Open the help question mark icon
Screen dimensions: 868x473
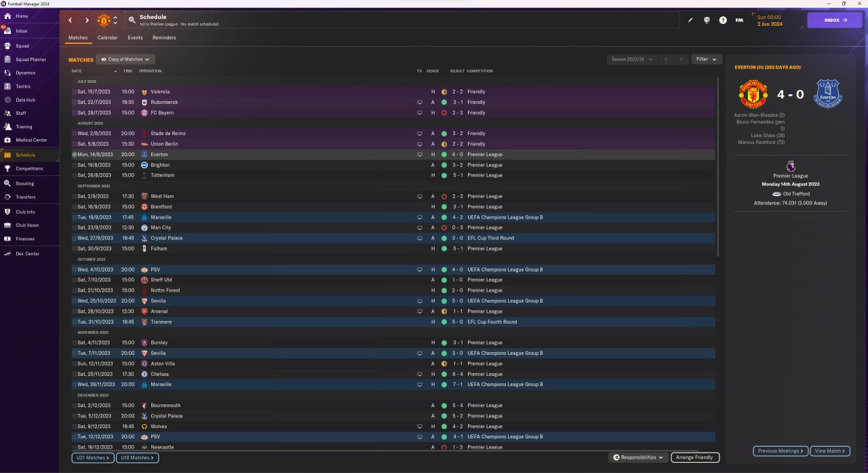point(723,20)
